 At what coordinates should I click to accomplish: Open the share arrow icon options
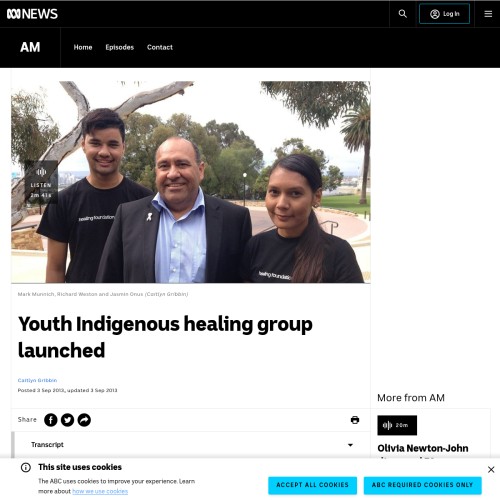point(84,420)
